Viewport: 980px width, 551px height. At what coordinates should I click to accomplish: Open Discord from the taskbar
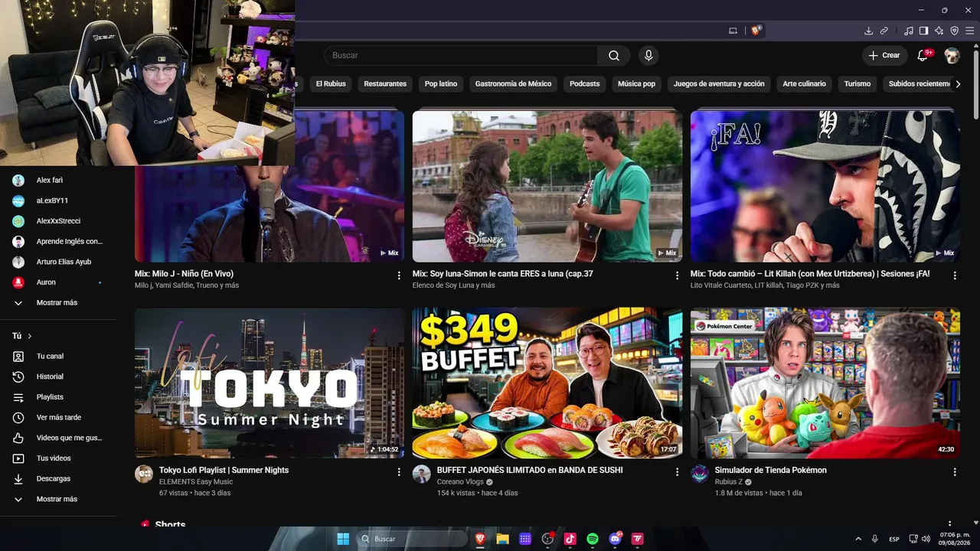615,539
